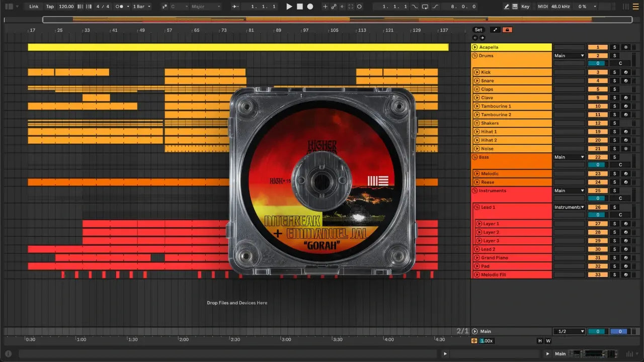Image resolution: width=644 pixels, height=362 pixels.
Task: Click the Link button
Action: pyautogui.click(x=34, y=7)
